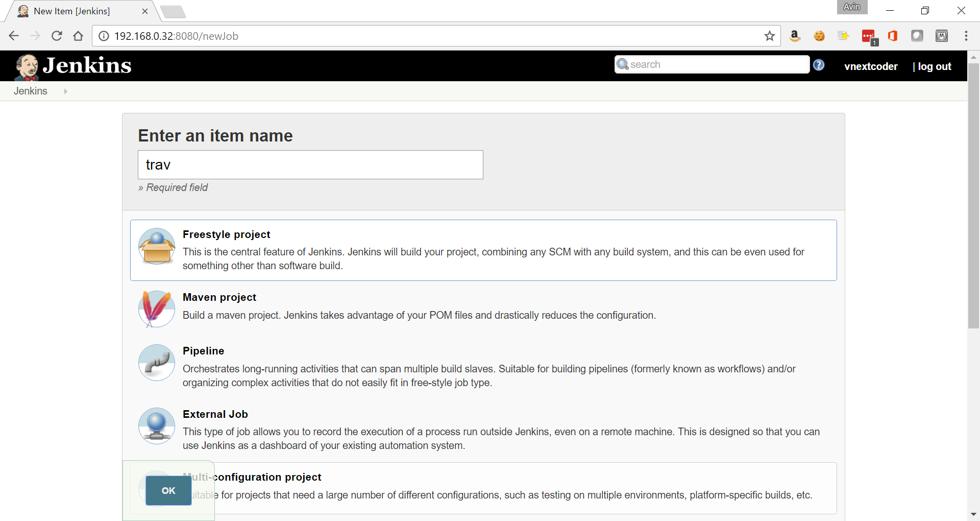Go to the browser home page
The image size is (980, 521).
pyautogui.click(x=78, y=36)
